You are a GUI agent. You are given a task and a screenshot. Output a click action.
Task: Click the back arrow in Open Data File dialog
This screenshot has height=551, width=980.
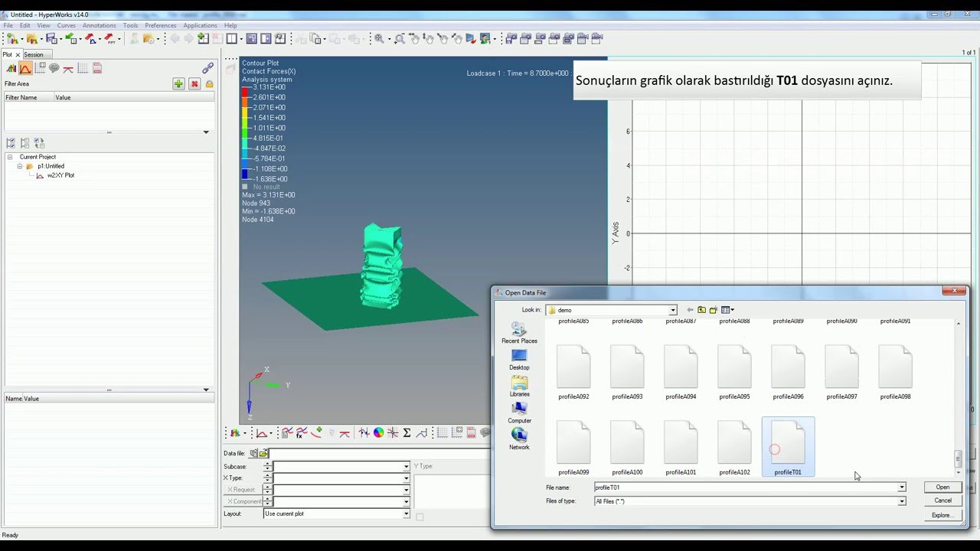690,310
